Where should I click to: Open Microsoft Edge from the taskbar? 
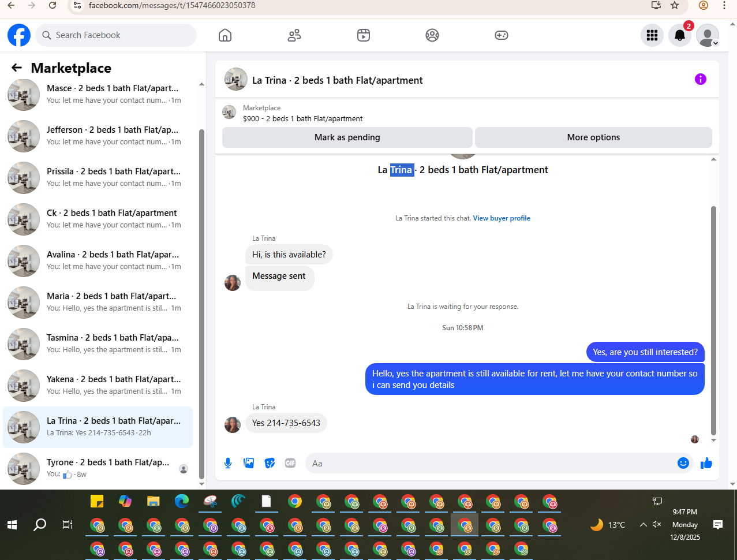[x=182, y=501]
